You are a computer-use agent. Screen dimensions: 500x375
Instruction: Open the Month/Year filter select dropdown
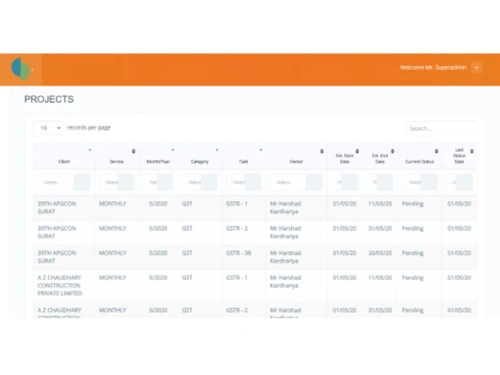158,182
